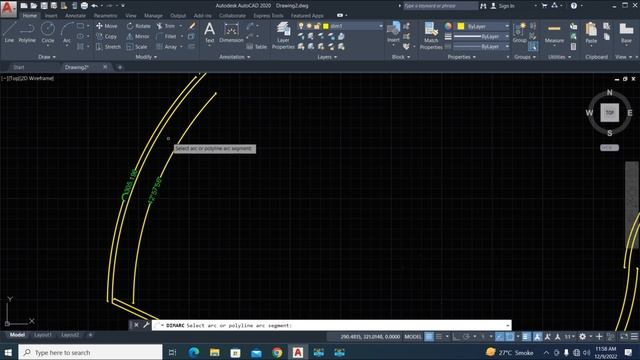
Task: Activate the Move command
Action: (x=107, y=26)
